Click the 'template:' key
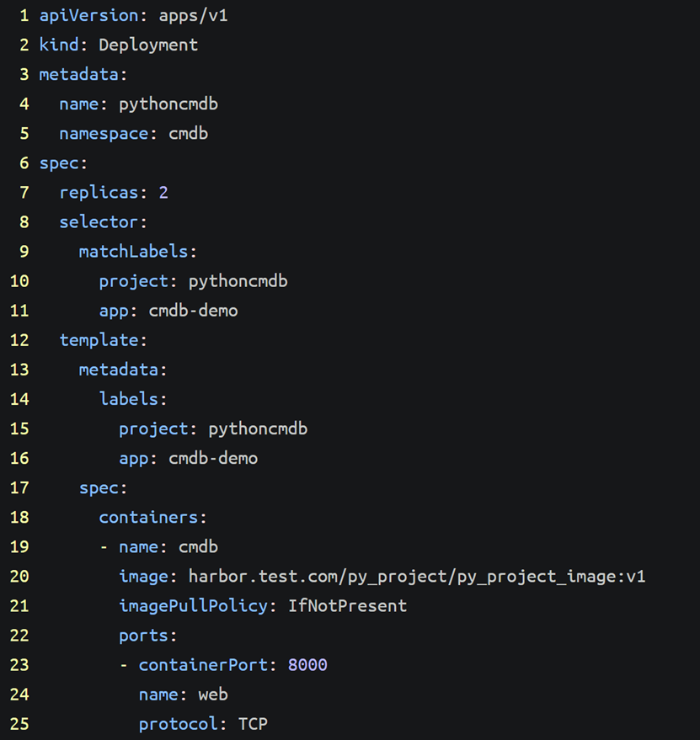 104,340
